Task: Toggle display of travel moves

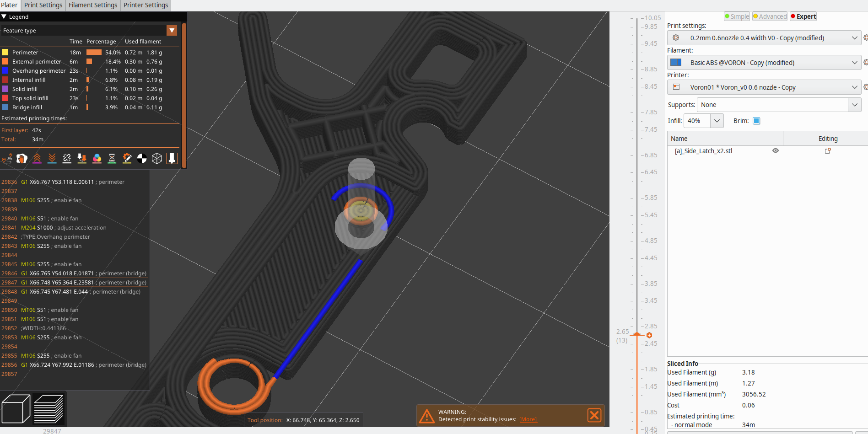Action: coord(7,158)
